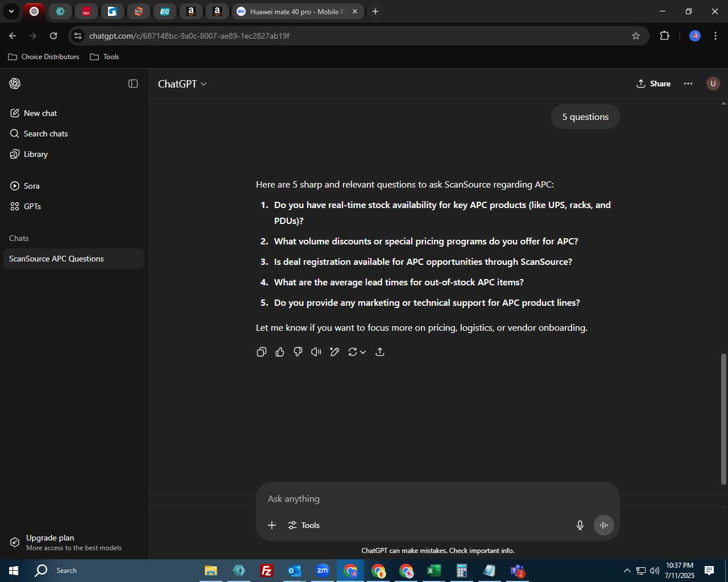Focus the Ask anything input field
The height and width of the screenshot is (582, 728).
coord(438,498)
